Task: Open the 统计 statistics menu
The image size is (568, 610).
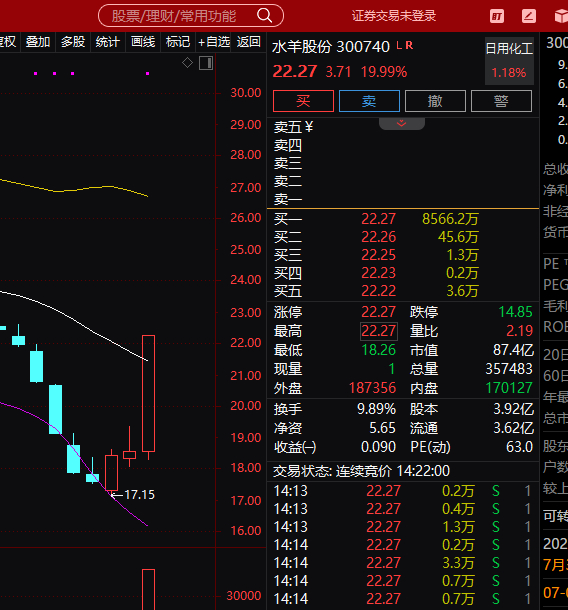Action: [x=108, y=42]
